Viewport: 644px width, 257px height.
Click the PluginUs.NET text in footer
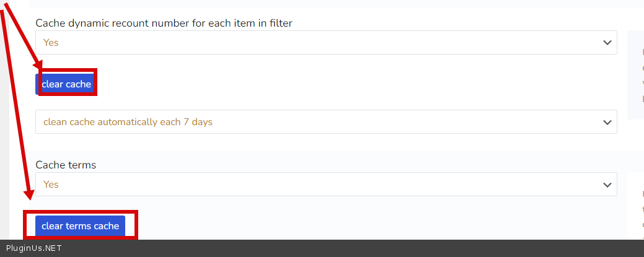click(x=33, y=248)
